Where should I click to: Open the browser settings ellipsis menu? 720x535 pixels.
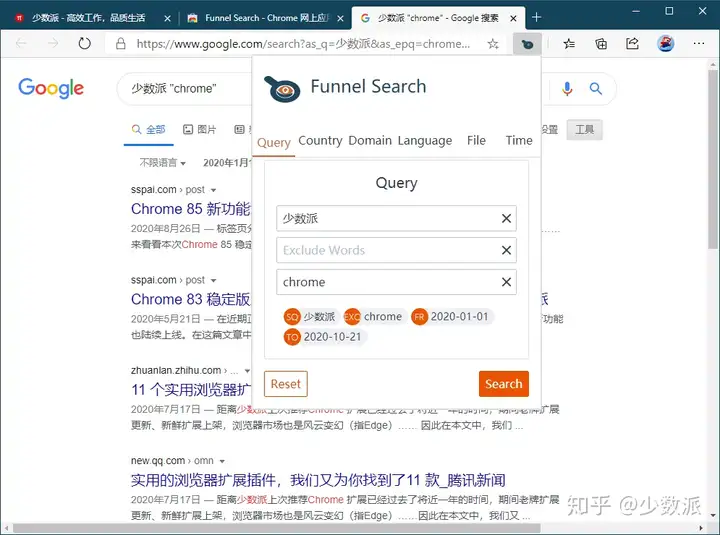[699, 44]
